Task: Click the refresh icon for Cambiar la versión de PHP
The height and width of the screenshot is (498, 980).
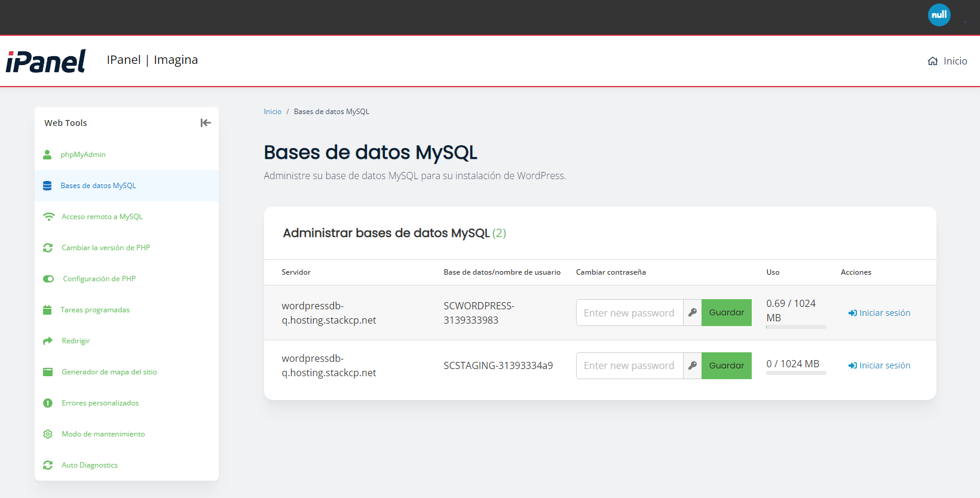Action: coord(48,248)
